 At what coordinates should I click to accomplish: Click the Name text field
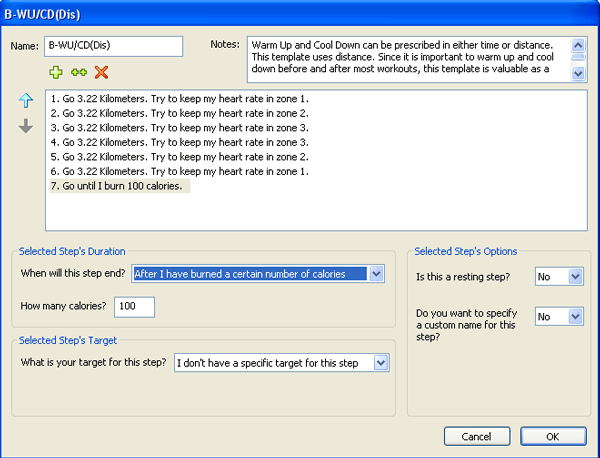tap(113, 46)
